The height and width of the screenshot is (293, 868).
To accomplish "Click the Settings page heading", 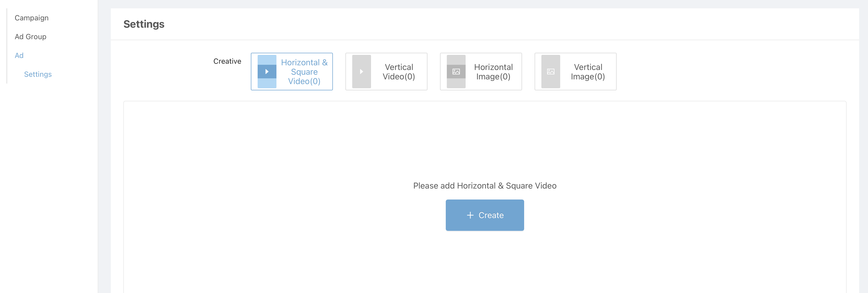I will 144,24.
